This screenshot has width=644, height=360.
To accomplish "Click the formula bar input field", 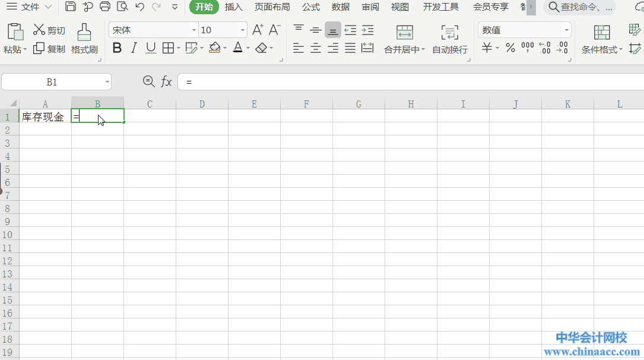I will point(411,82).
